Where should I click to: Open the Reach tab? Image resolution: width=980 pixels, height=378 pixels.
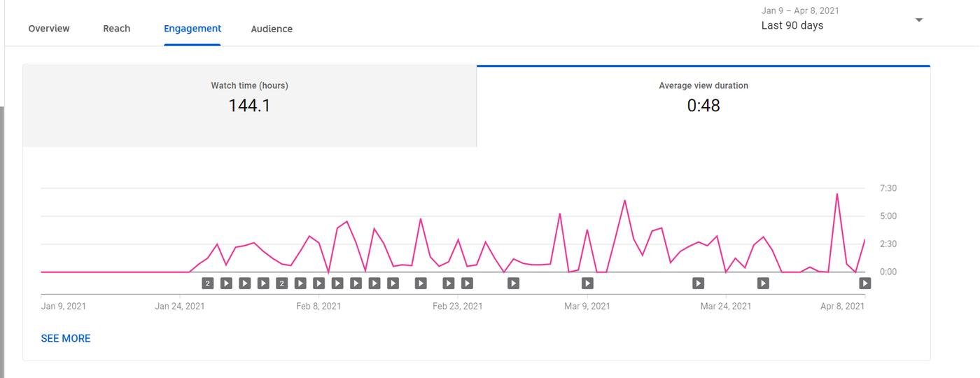(x=117, y=29)
